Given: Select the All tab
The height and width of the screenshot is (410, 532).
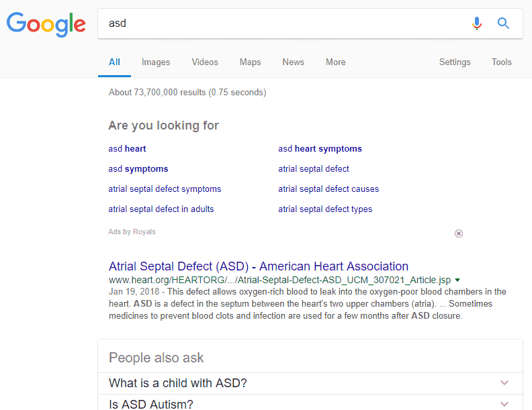Looking at the screenshot, I should coord(114,62).
